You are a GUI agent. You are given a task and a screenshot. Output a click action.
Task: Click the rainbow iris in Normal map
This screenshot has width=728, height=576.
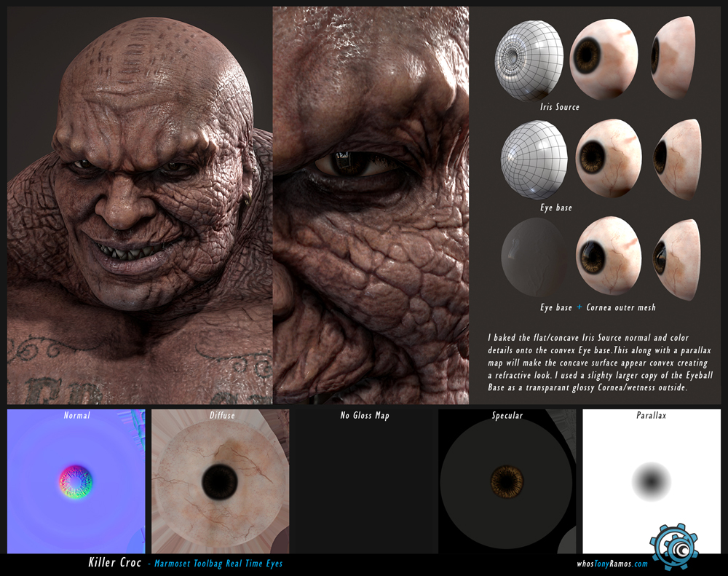pos(76,482)
